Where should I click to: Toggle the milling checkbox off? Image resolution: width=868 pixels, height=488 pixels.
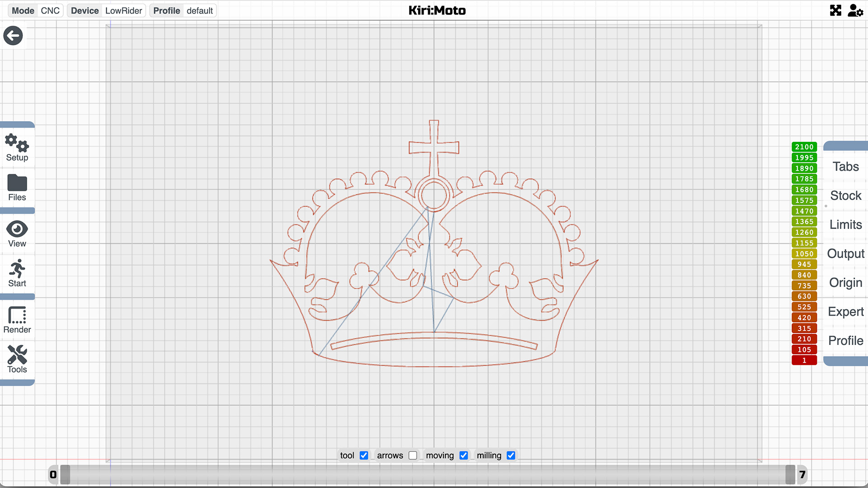click(511, 455)
